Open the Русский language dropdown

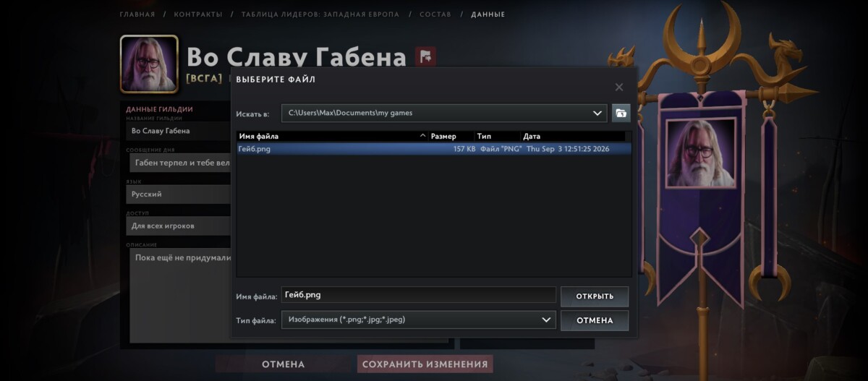(178, 194)
